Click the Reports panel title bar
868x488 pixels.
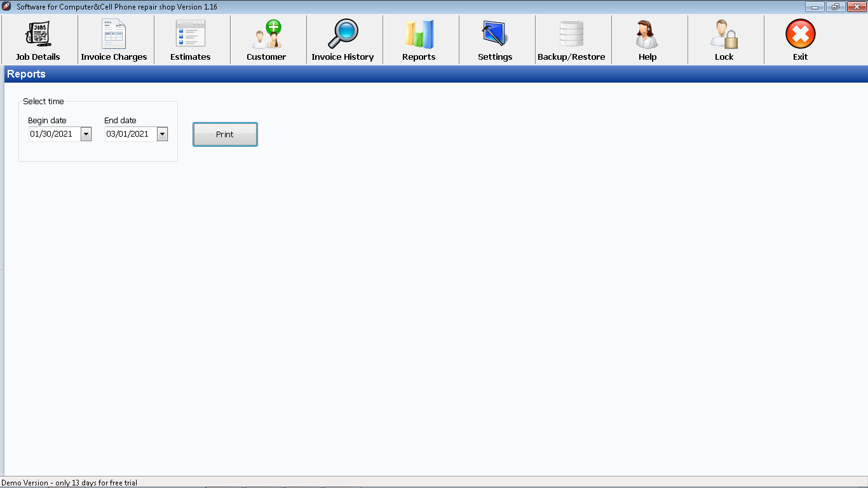(x=436, y=74)
